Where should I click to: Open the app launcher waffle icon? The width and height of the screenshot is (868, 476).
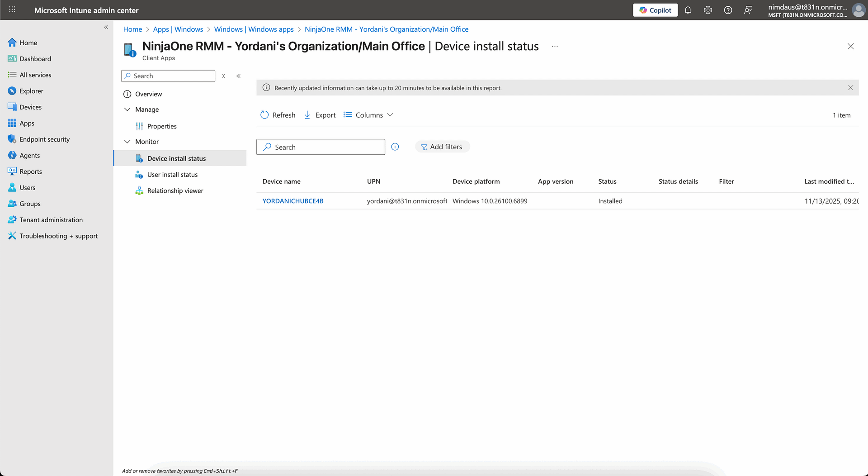pos(12,10)
